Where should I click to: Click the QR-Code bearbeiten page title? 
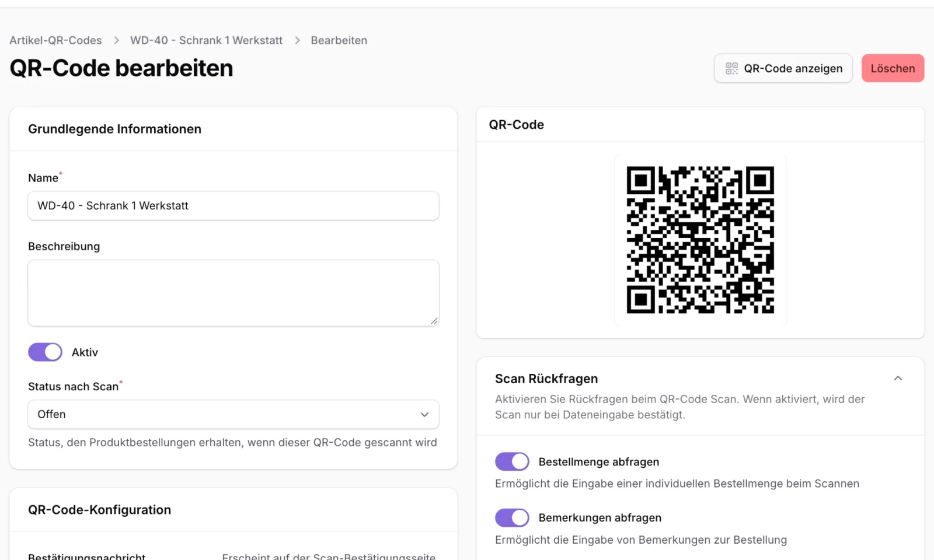click(x=121, y=68)
